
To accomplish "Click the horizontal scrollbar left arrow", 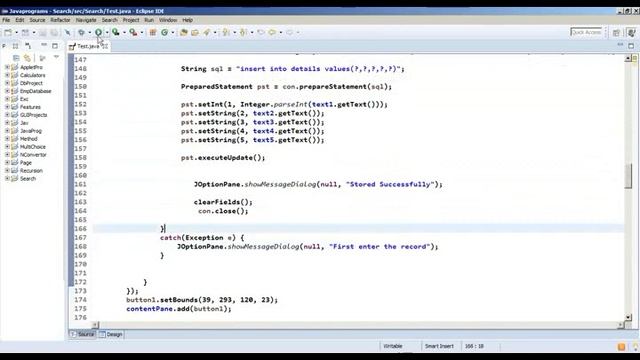I will coord(95,325).
